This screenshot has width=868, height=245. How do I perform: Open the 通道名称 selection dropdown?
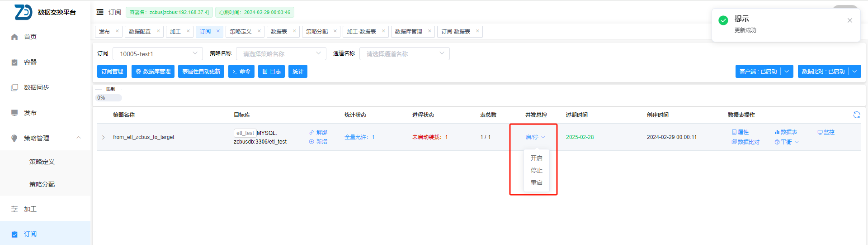(x=404, y=53)
